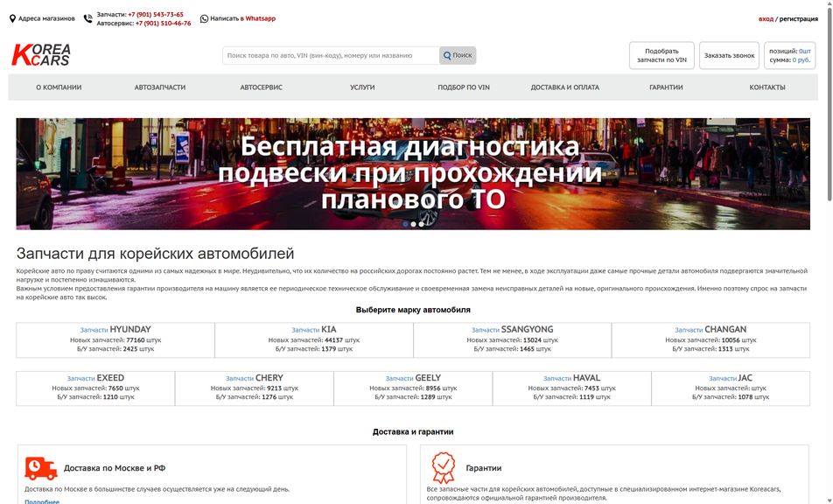
Task: Click the регистрация link
Action: tap(799, 18)
